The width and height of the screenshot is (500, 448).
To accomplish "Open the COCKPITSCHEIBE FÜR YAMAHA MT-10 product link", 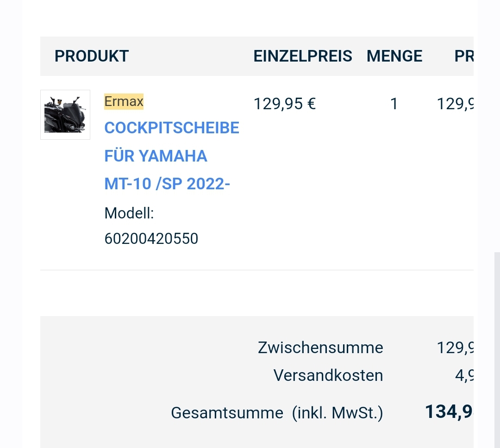I will pos(171,156).
